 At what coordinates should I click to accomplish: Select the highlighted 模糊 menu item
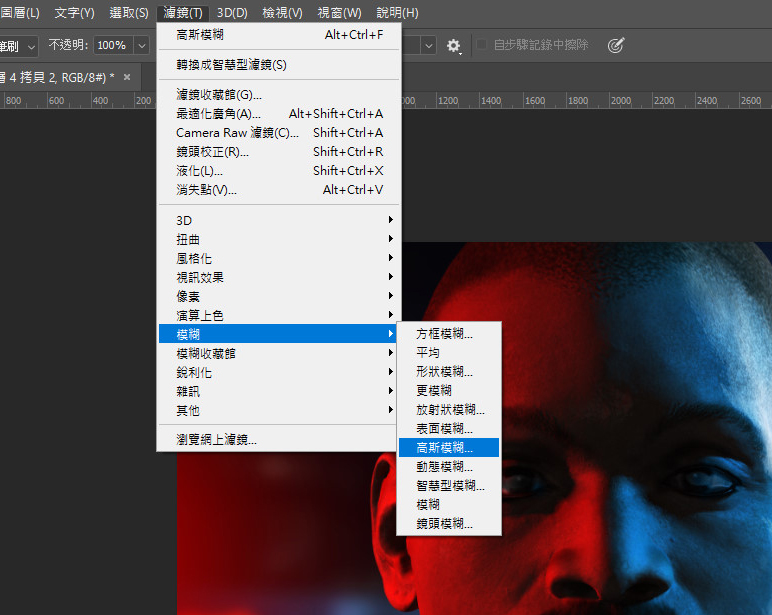click(x=279, y=334)
